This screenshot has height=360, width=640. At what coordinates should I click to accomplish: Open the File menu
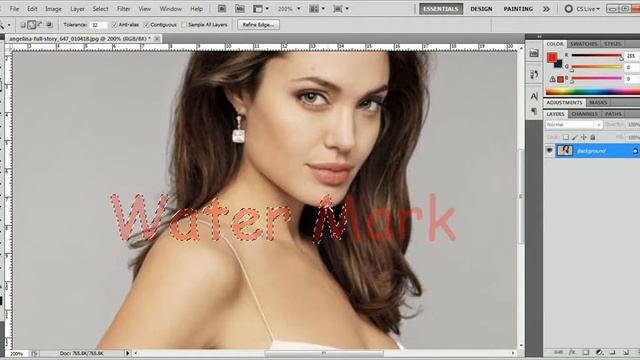[14, 9]
